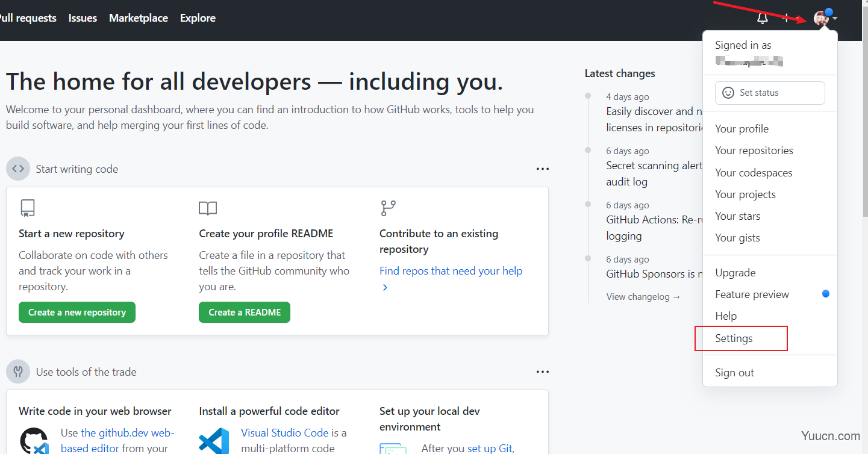Click the Create a new repository button
Viewport: 868px width, 454px height.
pyautogui.click(x=77, y=313)
